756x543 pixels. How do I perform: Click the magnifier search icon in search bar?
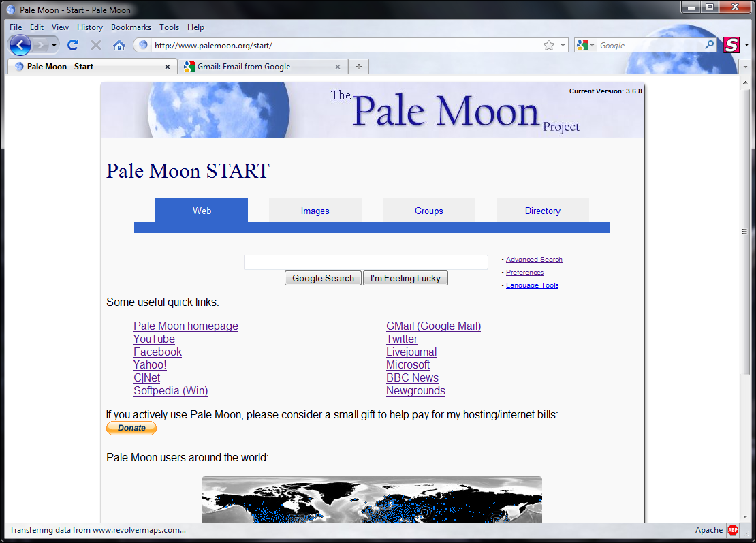[709, 45]
